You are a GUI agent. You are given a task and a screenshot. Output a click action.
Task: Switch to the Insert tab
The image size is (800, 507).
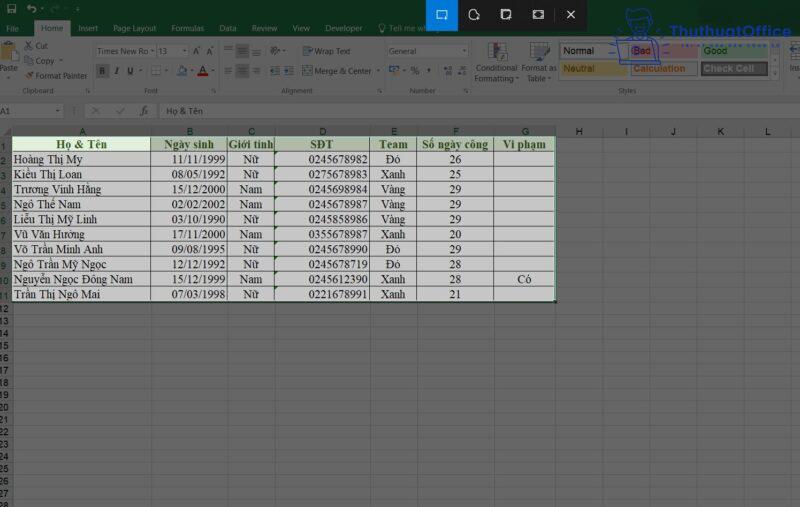click(x=88, y=28)
